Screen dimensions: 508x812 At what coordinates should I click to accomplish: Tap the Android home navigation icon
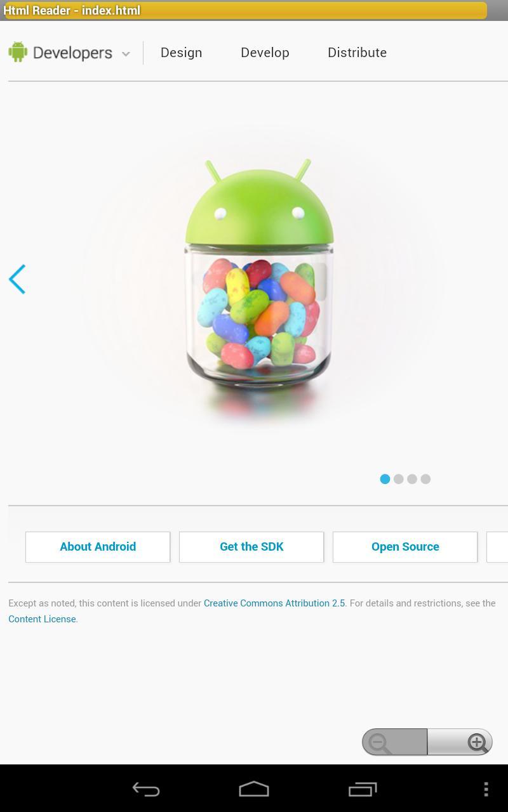pyautogui.click(x=254, y=789)
